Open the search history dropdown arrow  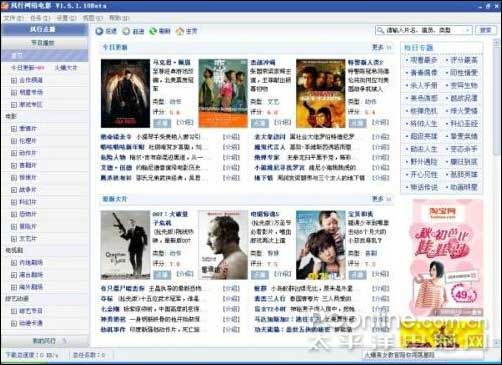pyautogui.click(x=468, y=30)
